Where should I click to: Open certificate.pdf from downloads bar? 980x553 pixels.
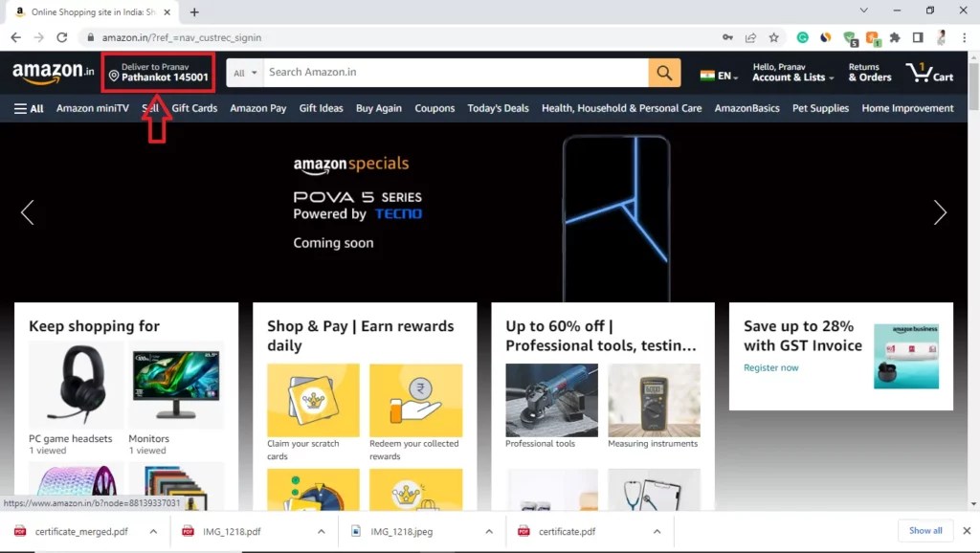pyautogui.click(x=567, y=531)
